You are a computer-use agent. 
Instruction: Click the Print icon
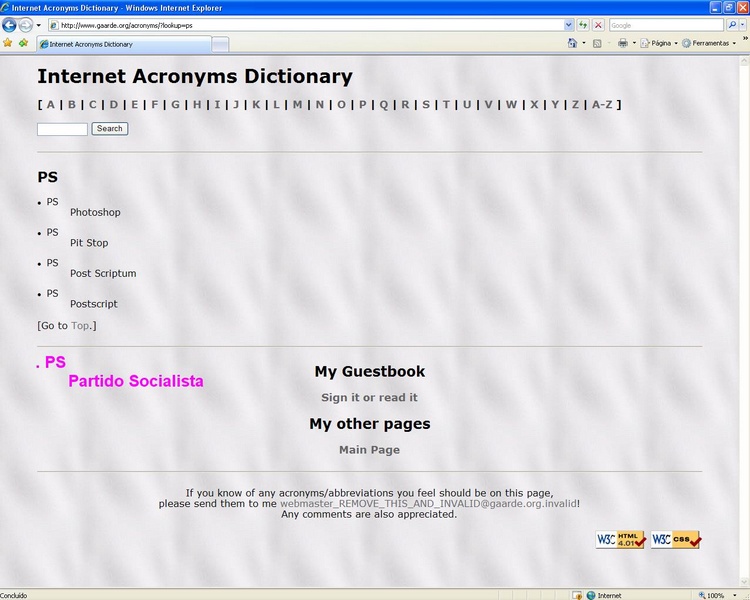click(622, 44)
